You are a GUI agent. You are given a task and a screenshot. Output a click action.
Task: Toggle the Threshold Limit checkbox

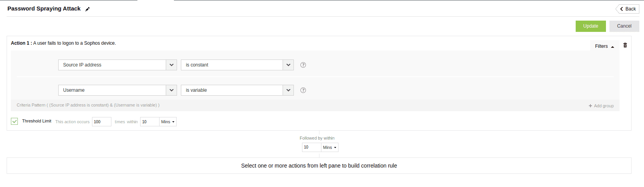(14, 121)
